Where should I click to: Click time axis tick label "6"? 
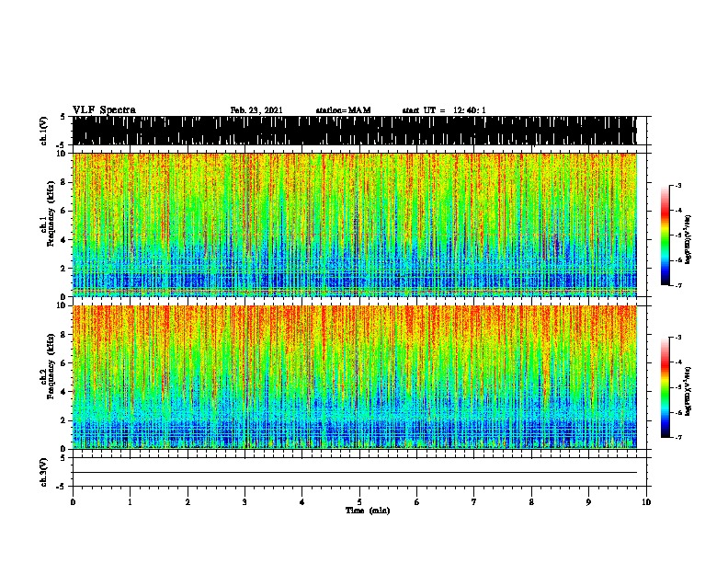point(416,502)
